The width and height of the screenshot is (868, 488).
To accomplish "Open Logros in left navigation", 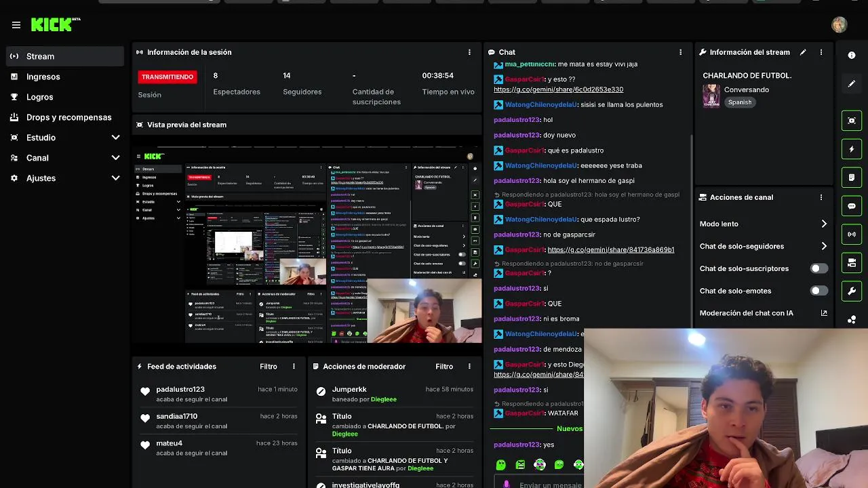I will pos(65,97).
